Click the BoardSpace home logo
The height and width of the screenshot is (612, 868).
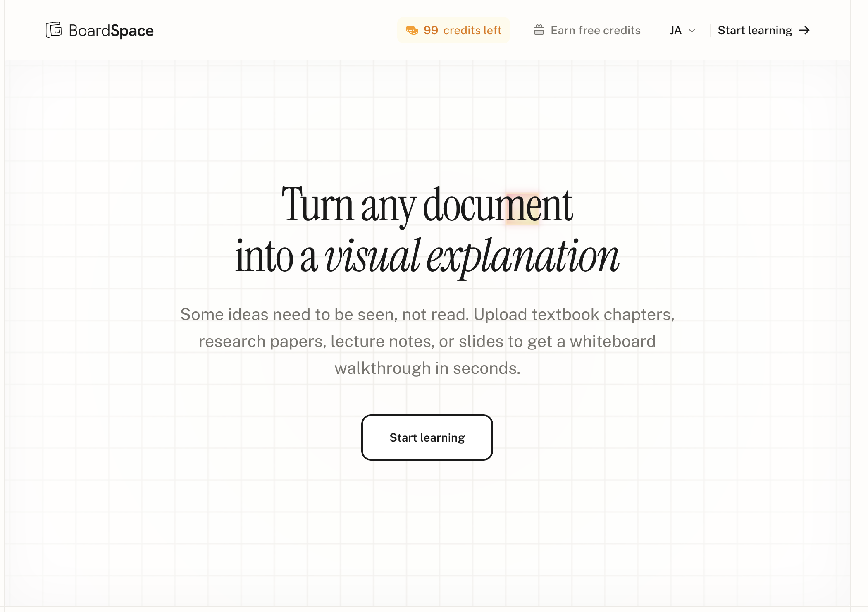point(99,30)
